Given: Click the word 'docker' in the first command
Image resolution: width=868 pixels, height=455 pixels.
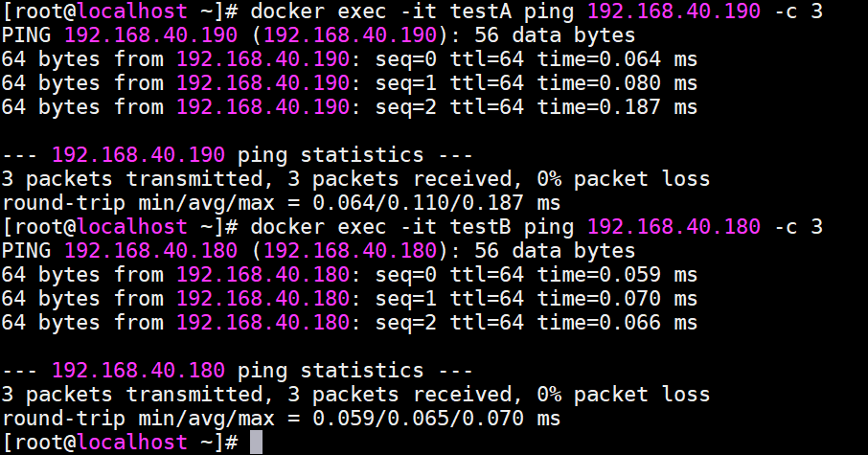Looking at the screenshot, I should [287, 12].
